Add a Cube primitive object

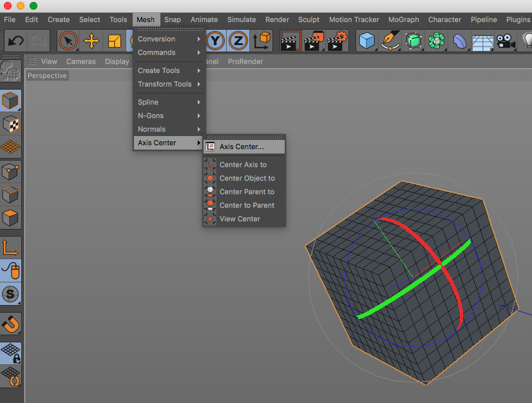pyautogui.click(x=366, y=42)
